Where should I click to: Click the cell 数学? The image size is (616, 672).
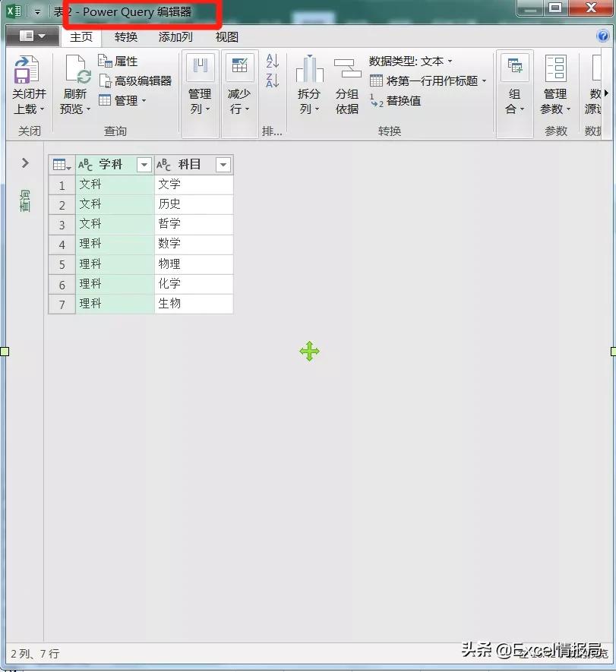pos(194,245)
